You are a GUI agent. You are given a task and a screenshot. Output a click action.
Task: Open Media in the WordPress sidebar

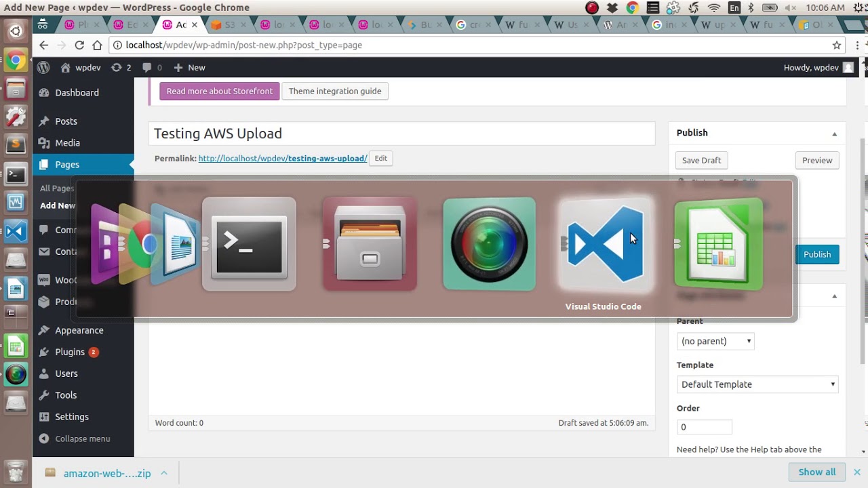pyautogui.click(x=67, y=142)
